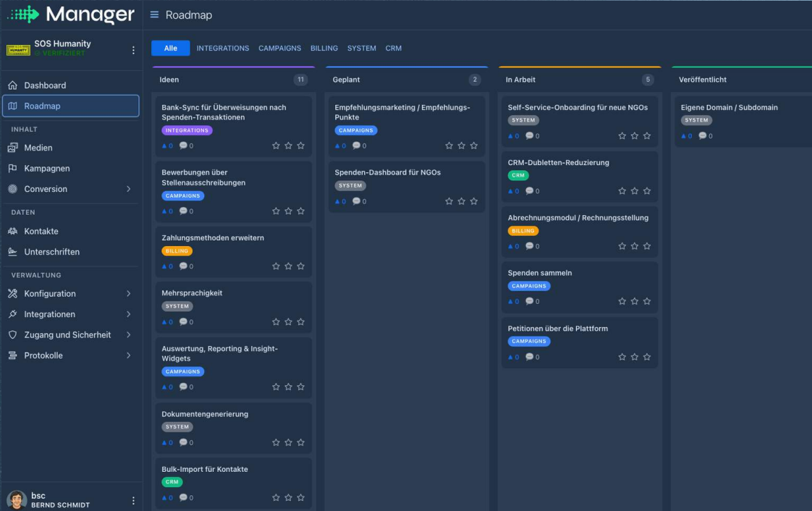Screen dimensions: 812x511
Task: Set third star on Mehrsprachigkeit card
Action: tap(301, 321)
